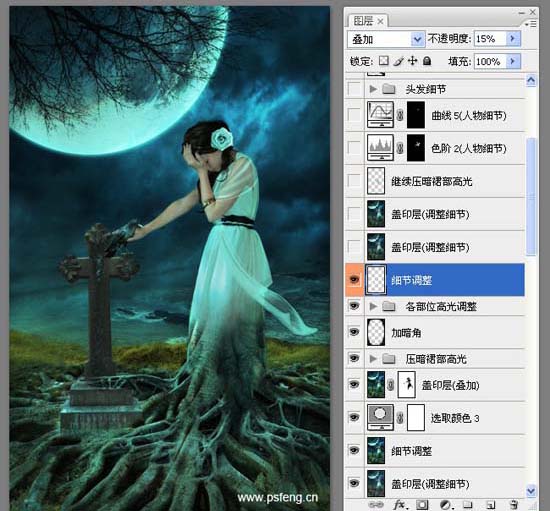Click the folder icon of 头发细节 group
Viewport: 550px width, 511px height.
389,89
